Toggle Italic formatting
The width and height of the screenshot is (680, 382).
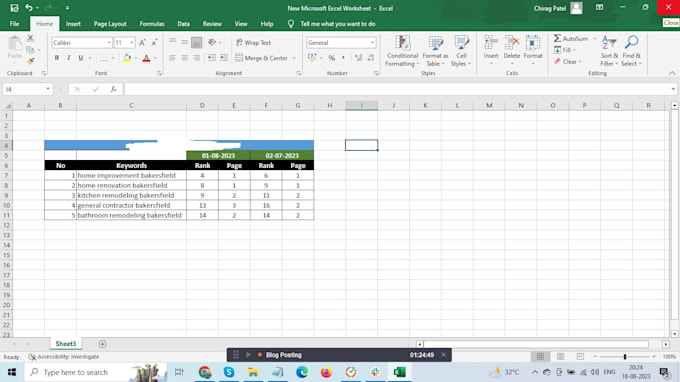coord(69,58)
